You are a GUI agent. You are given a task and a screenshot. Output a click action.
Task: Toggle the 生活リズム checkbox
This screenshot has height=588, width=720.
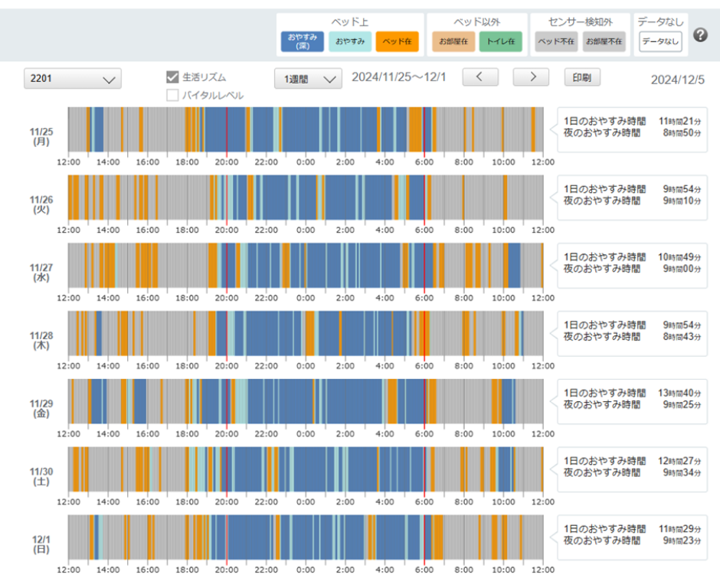click(173, 77)
